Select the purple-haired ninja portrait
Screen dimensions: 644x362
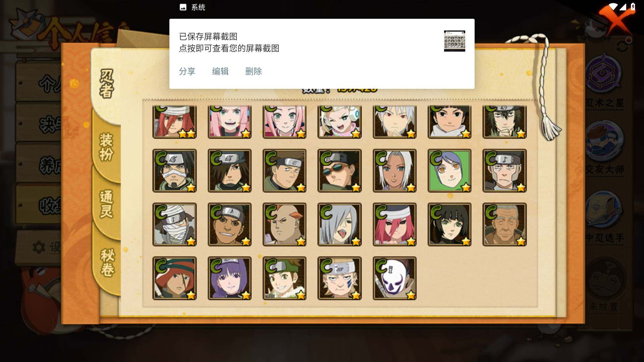[x=229, y=278]
